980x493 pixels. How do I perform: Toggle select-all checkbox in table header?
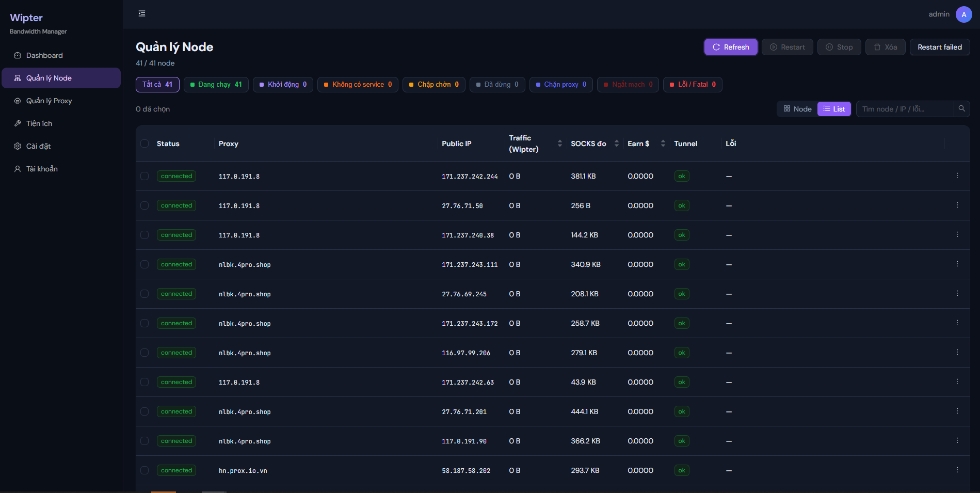[144, 144]
